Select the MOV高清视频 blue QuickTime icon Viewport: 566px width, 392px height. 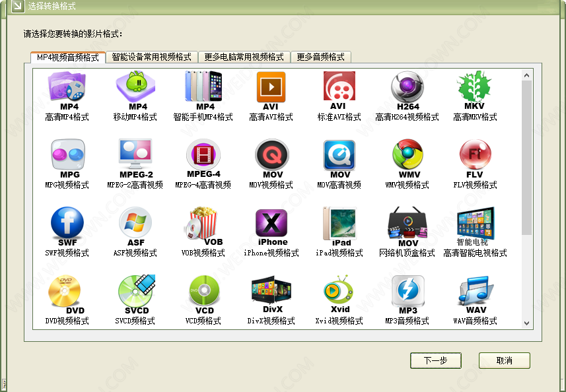click(x=339, y=155)
